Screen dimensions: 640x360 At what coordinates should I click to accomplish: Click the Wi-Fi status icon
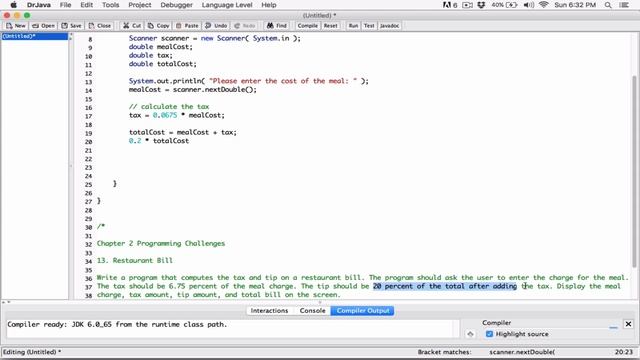point(543,5)
